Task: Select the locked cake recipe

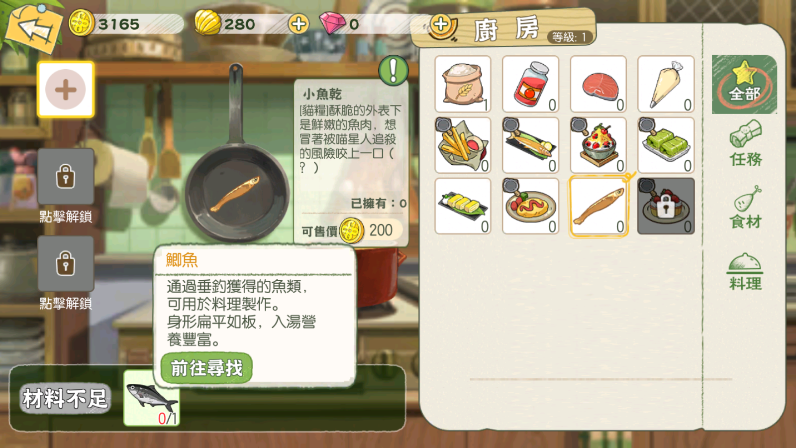Action: coord(666,206)
